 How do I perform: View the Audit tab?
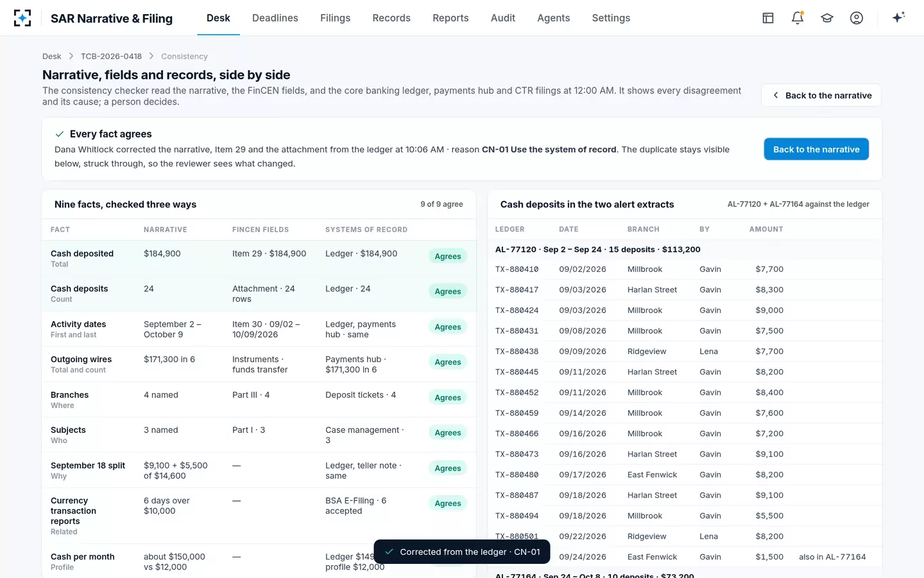503,18
